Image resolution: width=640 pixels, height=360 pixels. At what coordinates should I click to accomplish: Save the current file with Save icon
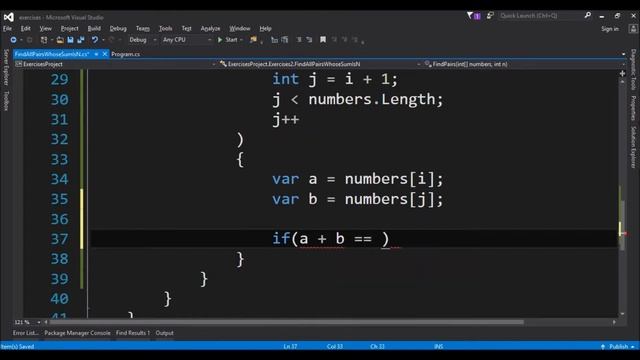[x=70, y=40]
